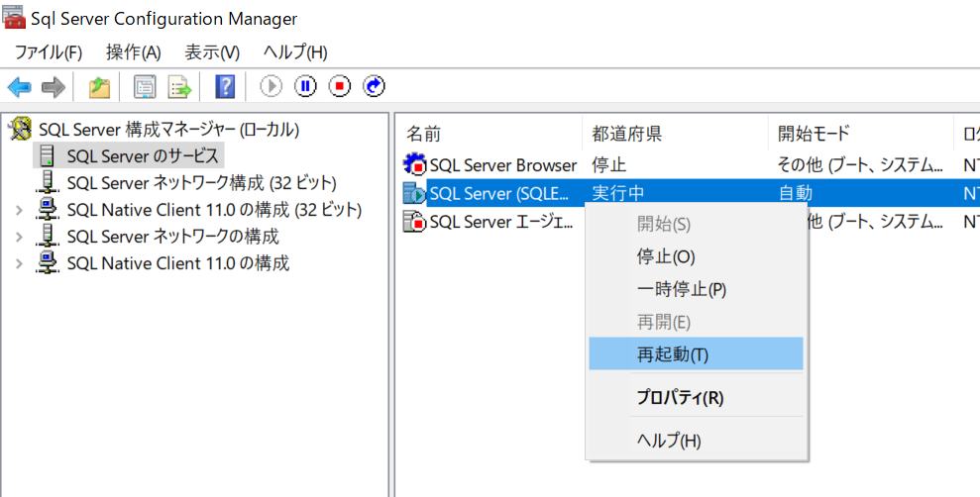This screenshot has width=980, height=497.
Task: Open the Help question mark toolbar icon
Action: (x=225, y=87)
